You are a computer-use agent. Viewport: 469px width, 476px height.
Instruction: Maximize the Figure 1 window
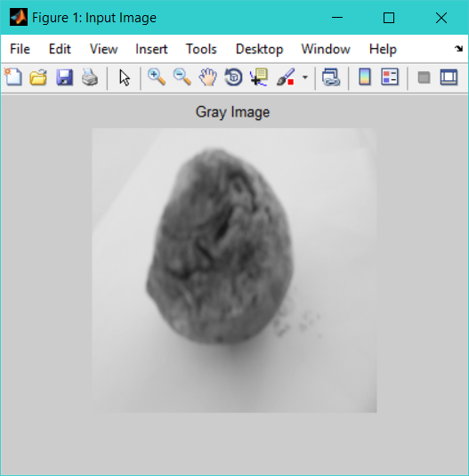point(389,18)
